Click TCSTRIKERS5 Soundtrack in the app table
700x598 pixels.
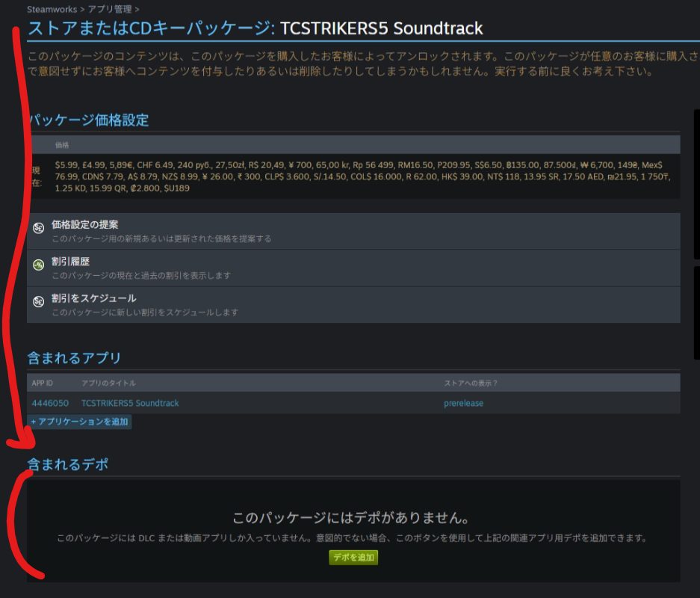point(130,403)
